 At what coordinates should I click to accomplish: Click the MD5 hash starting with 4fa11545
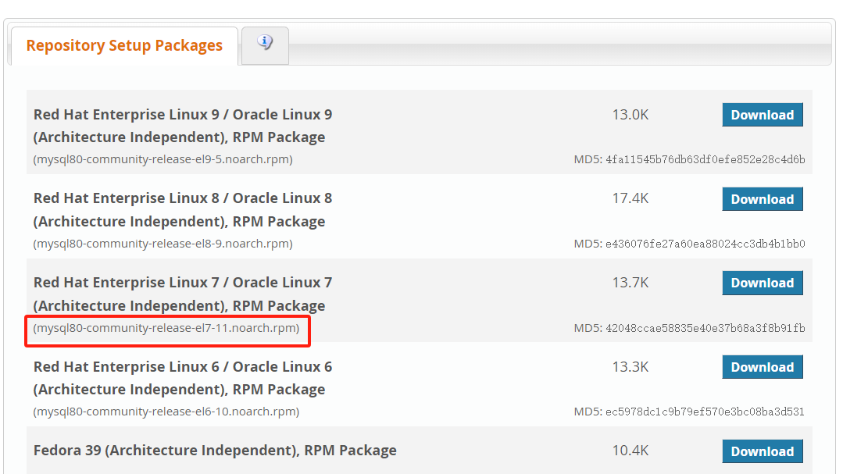tap(704, 160)
